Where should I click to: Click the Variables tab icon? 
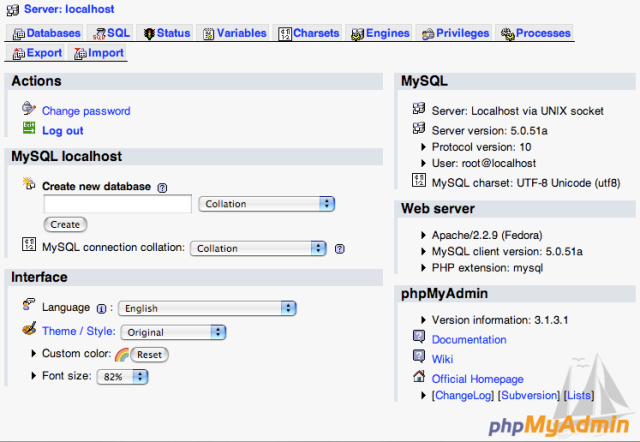point(209,34)
